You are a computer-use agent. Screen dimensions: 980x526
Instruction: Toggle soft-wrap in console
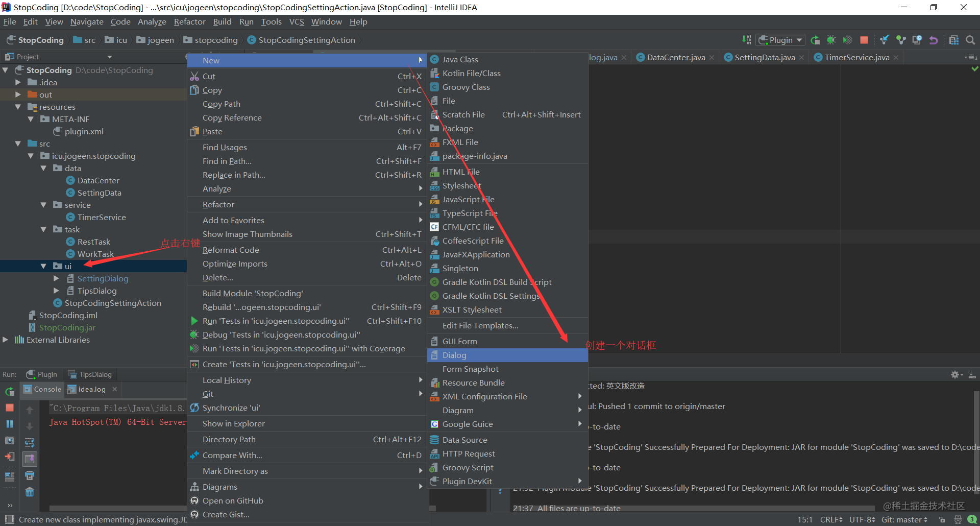[x=30, y=442]
